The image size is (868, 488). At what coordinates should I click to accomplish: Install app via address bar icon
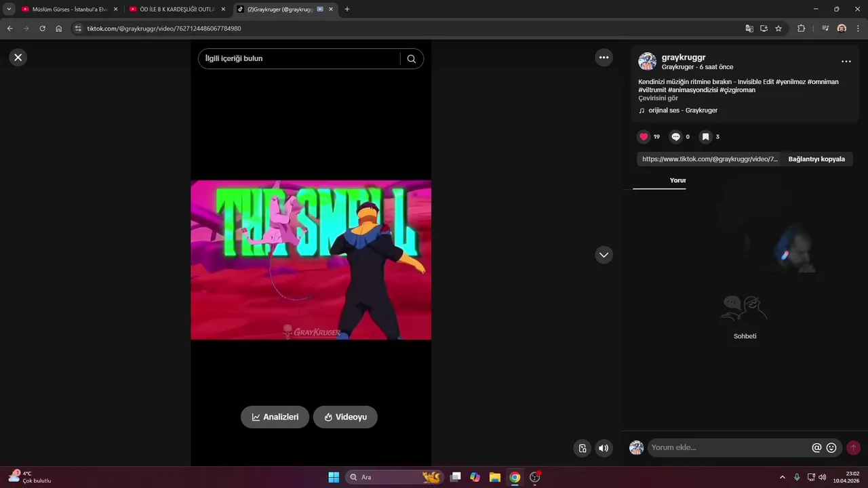[764, 28]
